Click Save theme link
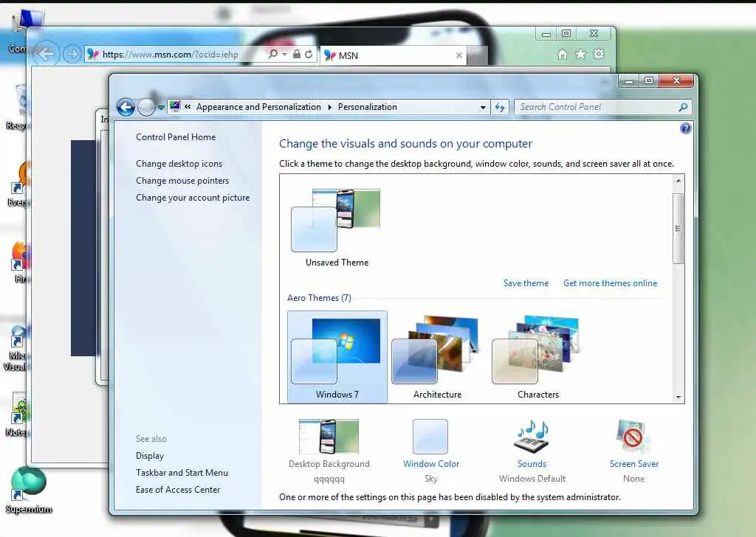This screenshot has height=537, width=756. (x=526, y=283)
